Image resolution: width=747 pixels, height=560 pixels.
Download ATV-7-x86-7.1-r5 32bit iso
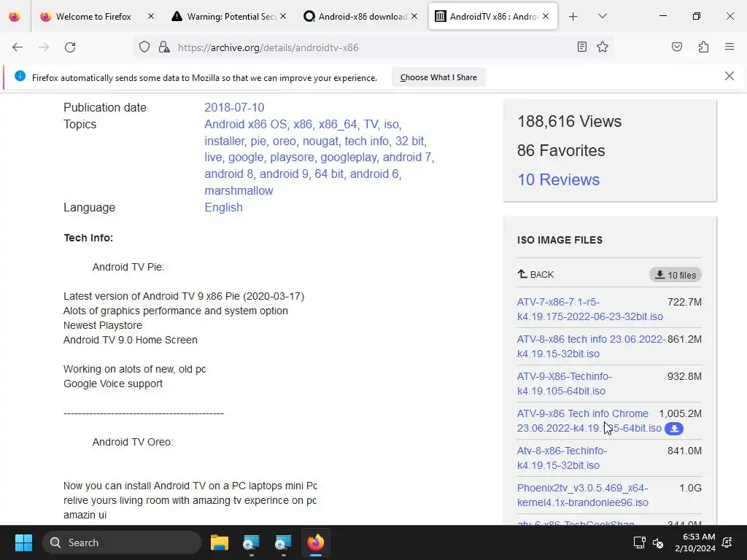pos(589,309)
